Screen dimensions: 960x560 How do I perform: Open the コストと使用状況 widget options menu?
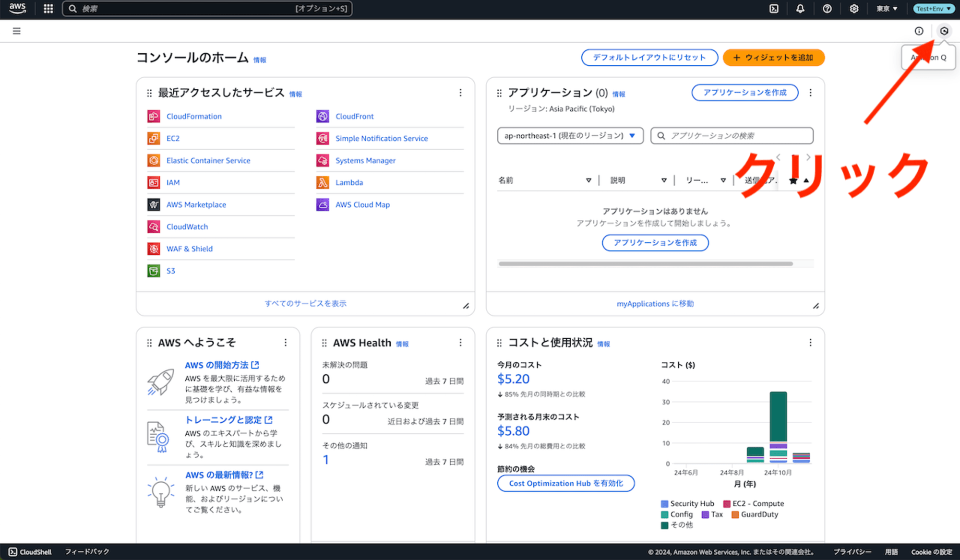click(x=810, y=343)
